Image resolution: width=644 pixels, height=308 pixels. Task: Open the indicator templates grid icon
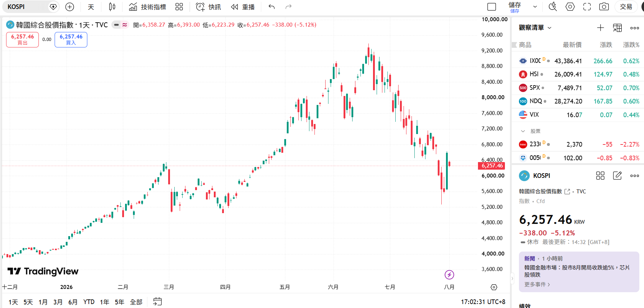pos(179,7)
